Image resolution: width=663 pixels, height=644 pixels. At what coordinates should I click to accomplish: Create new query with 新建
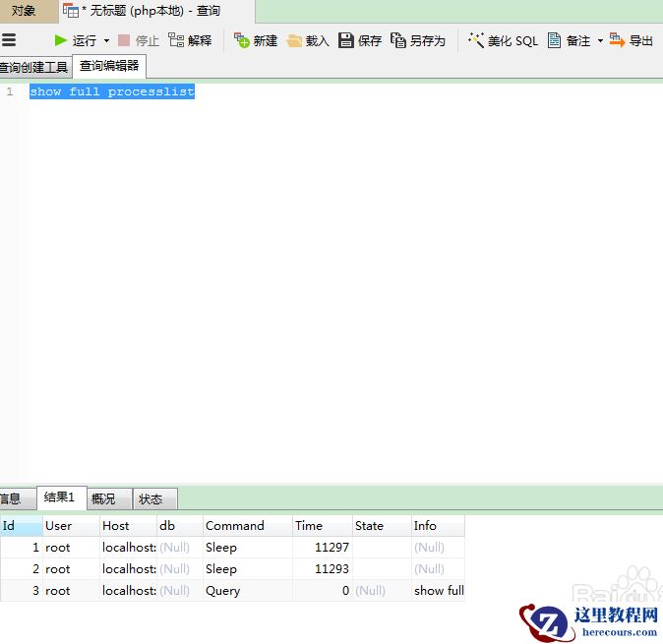point(256,41)
